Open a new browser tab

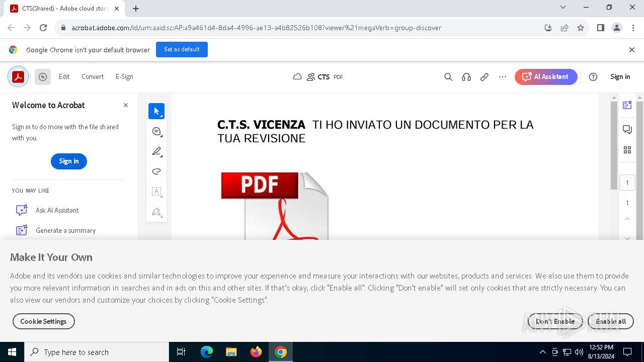click(x=136, y=8)
